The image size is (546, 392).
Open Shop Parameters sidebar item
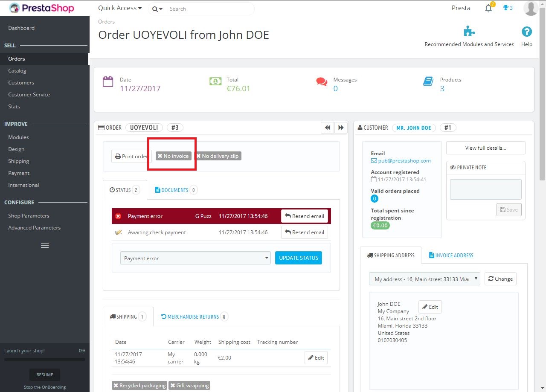(x=29, y=216)
